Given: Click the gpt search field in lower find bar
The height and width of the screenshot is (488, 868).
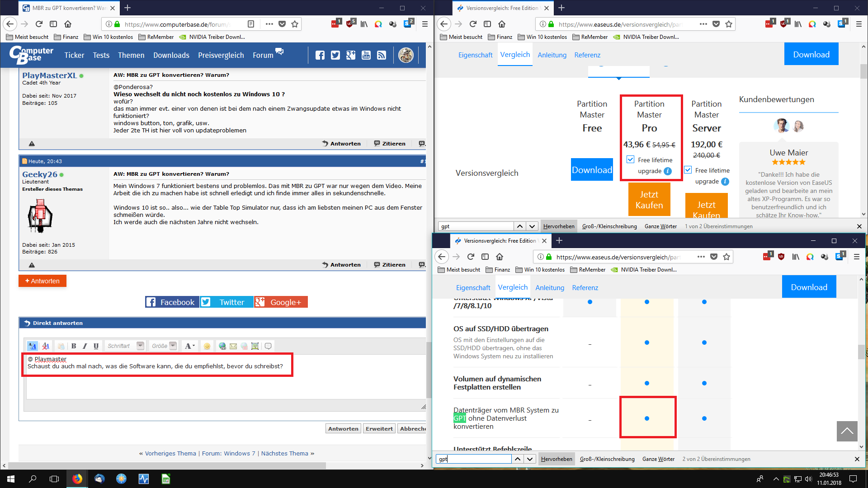Looking at the screenshot, I should click(x=474, y=459).
